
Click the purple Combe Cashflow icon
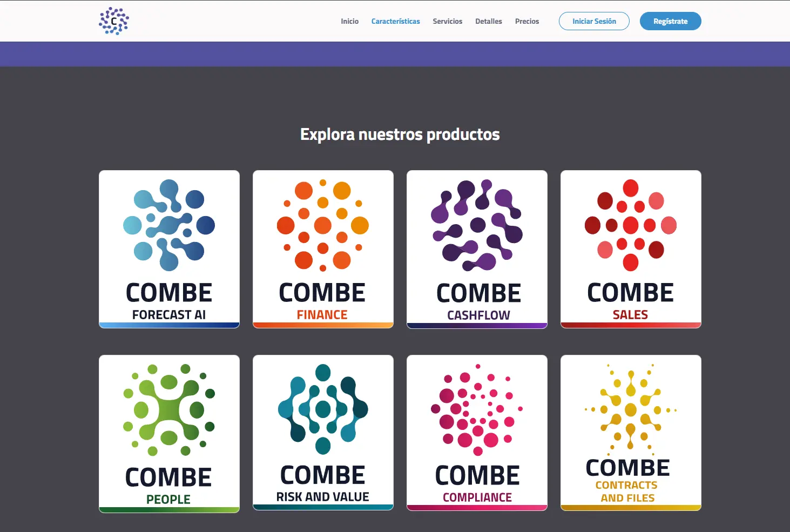[477, 225]
